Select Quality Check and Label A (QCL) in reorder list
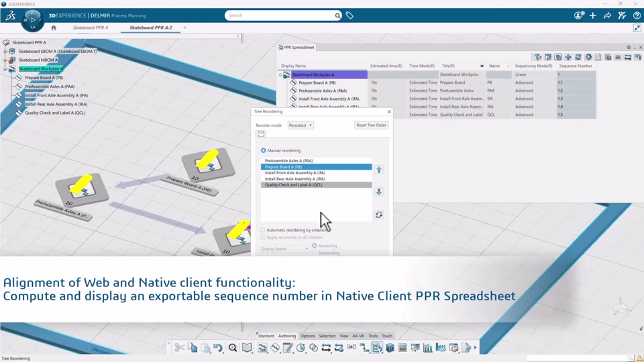The width and height of the screenshot is (644, 362). (316, 185)
